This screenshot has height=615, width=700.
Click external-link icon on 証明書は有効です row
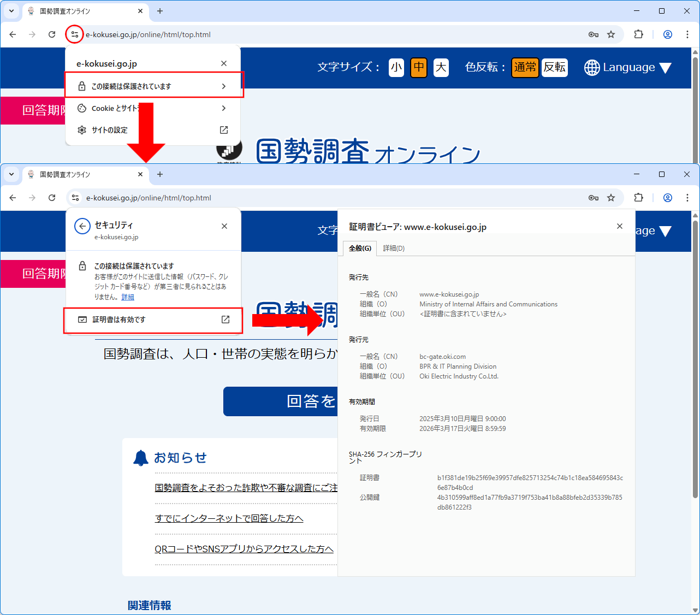[226, 320]
